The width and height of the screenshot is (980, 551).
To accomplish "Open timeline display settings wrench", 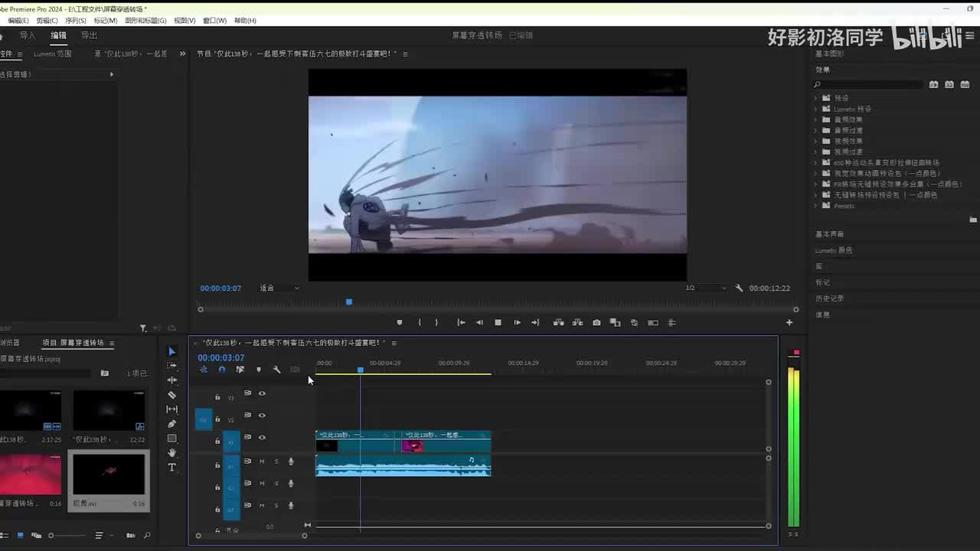I will click(276, 370).
